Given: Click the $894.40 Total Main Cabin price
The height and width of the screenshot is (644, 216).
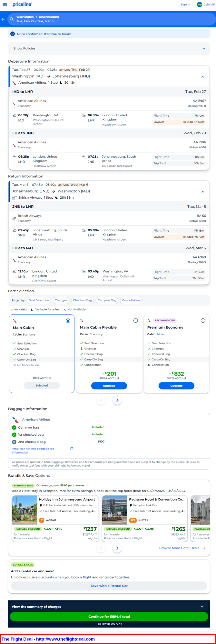Looking at the screenshot, I should pyautogui.click(x=42, y=378).
